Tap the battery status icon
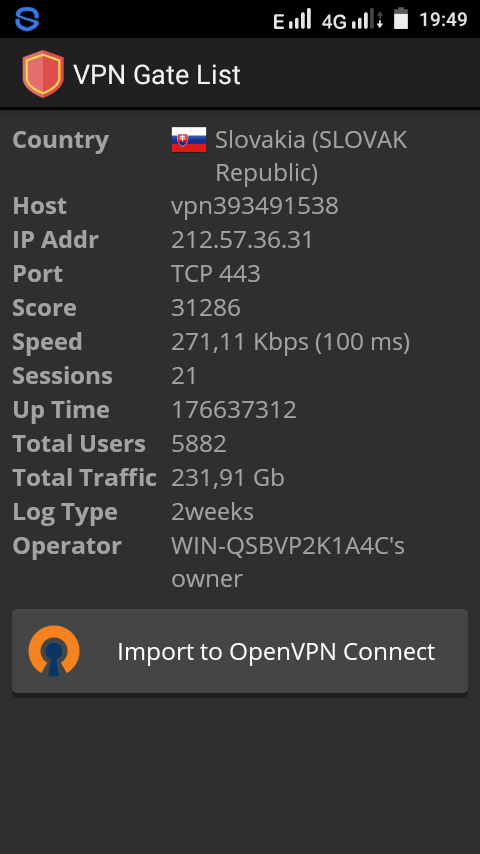The image size is (480, 854). coord(401,19)
